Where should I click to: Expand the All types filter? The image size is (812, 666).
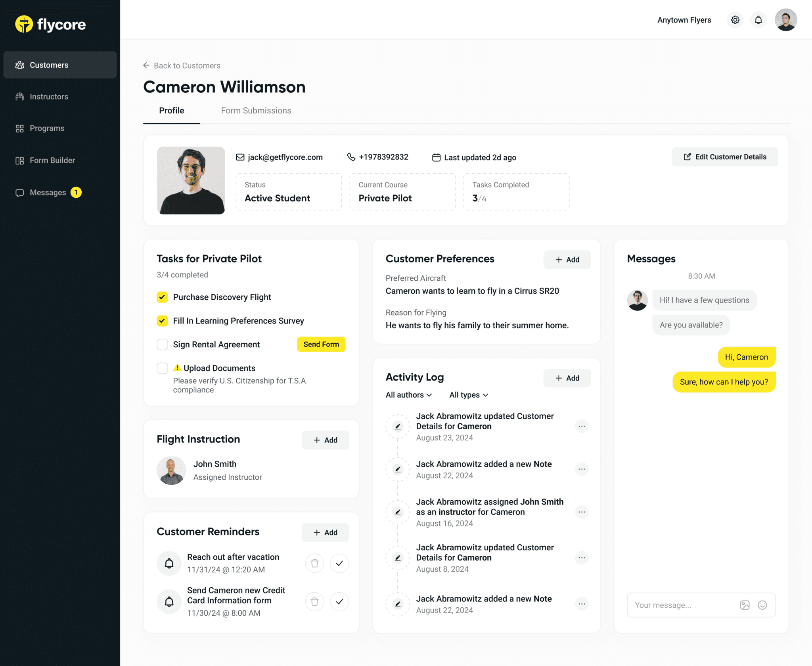click(x=468, y=395)
